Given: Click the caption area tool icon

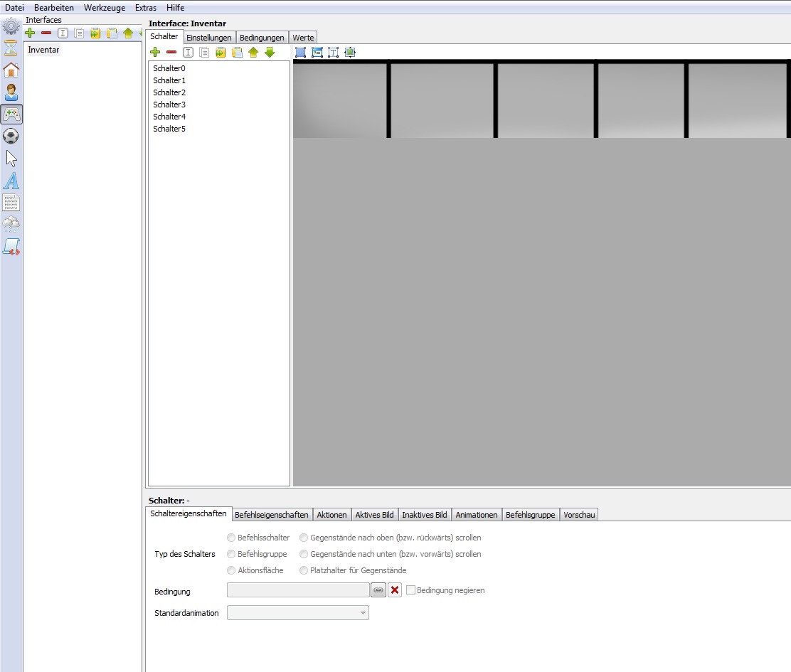Looking at the screenshot, I should coord(317,53).
